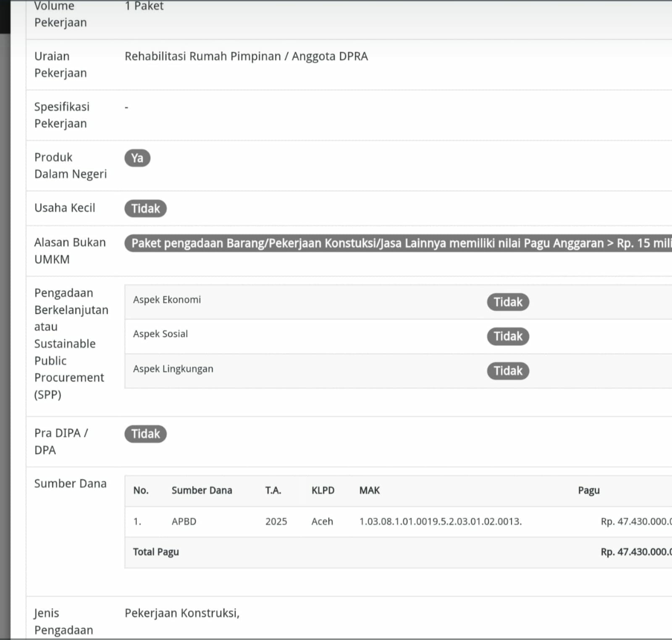
Task: Click the Aspek Lingkungan label
Action: point(173,369)
